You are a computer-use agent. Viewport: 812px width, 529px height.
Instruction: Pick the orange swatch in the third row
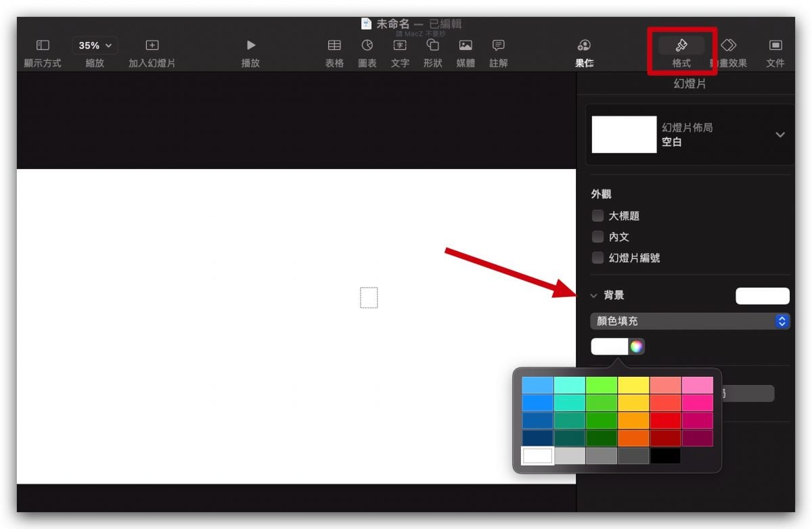tap(633, 420)
